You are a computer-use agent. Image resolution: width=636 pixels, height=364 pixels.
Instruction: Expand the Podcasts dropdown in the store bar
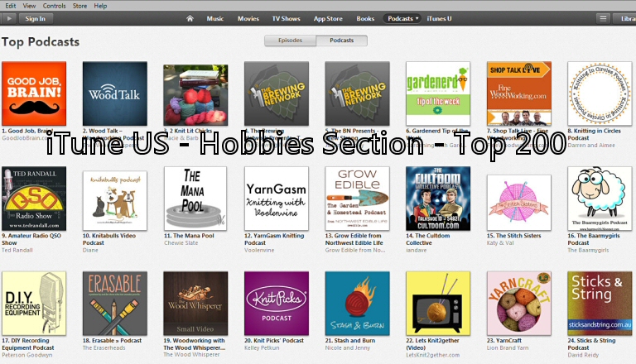click(x=403, y=18)
